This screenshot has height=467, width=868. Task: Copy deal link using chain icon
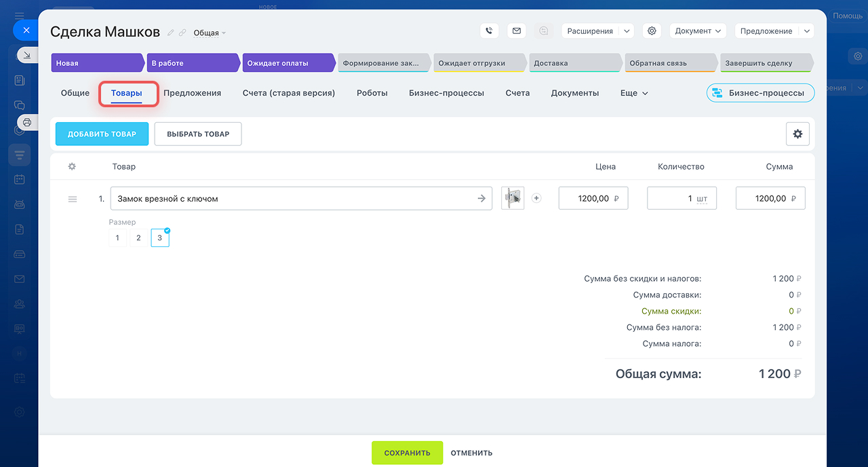coord(182,33)
